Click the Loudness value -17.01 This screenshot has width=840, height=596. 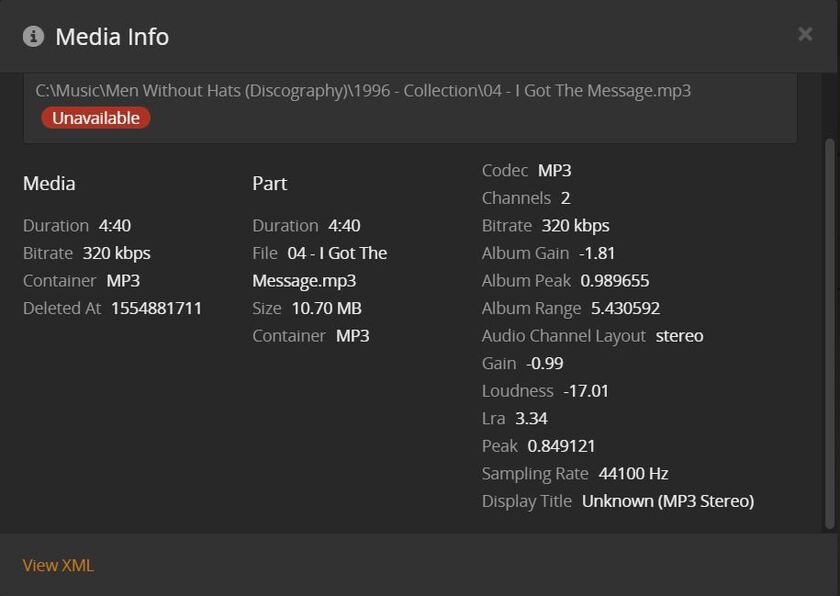click(x=586, y=391)
